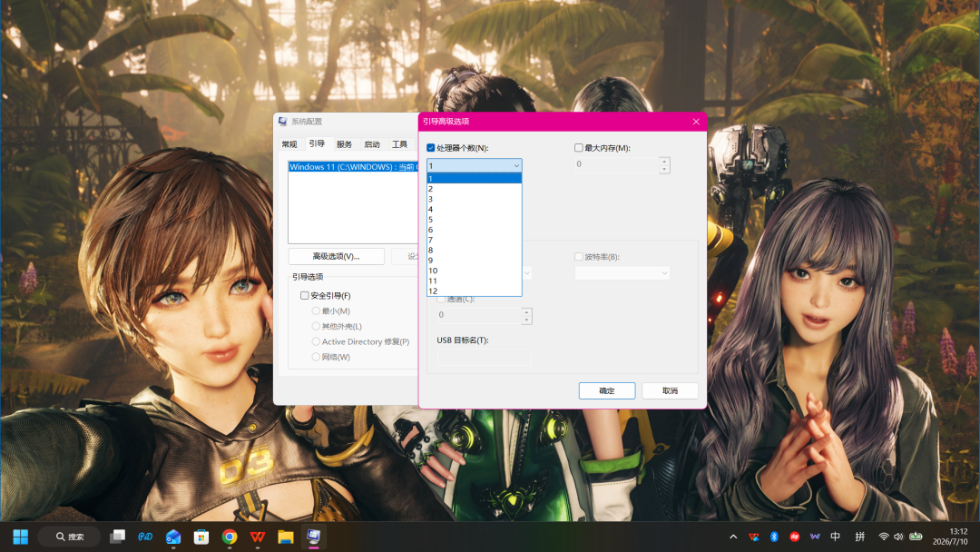Choose 12 processors in the list
This screenshot has width=980, height=552.
[x=475, y=291]
